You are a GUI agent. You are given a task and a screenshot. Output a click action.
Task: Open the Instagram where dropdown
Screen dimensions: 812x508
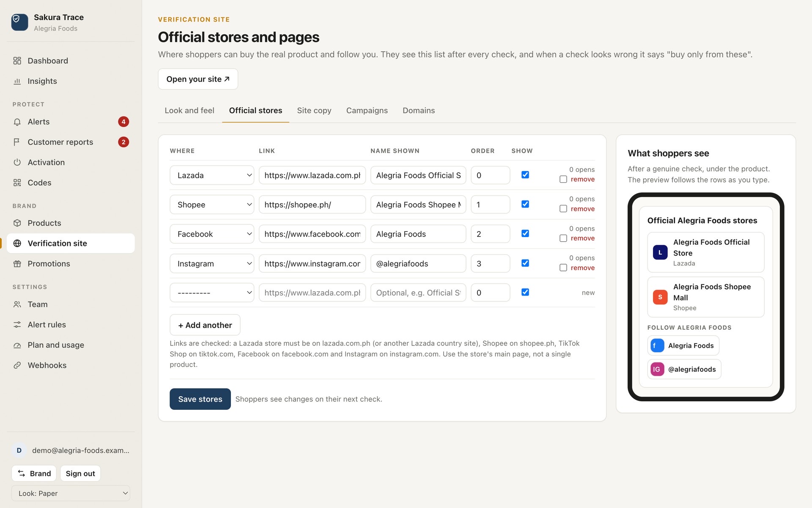(x=212, y=263)
